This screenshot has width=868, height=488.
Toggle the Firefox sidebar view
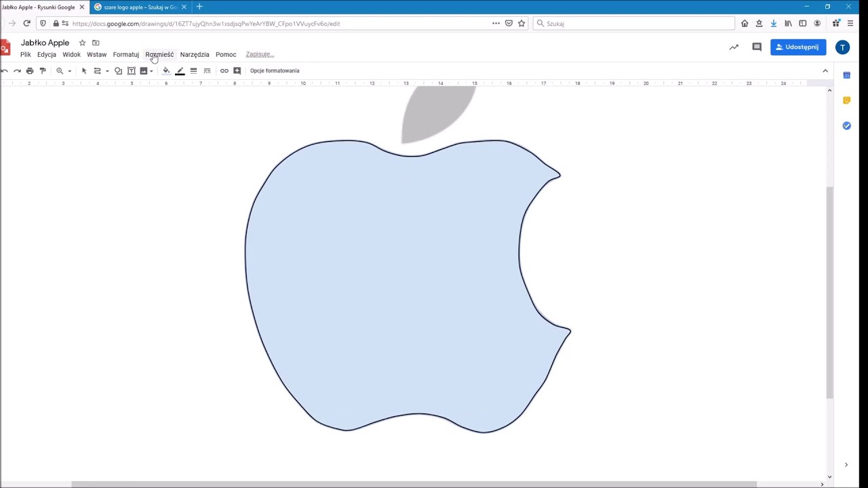point(802,23)
